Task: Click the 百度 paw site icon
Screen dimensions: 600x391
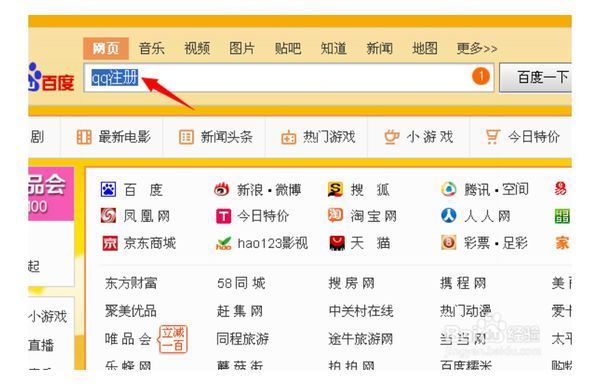Action: pyautogui.click(x=108, y=189)
